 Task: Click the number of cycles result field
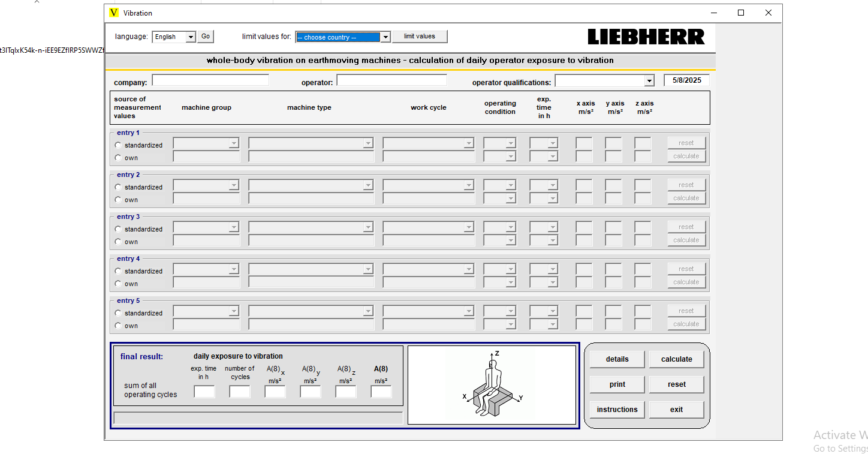[x=240, y=392]
